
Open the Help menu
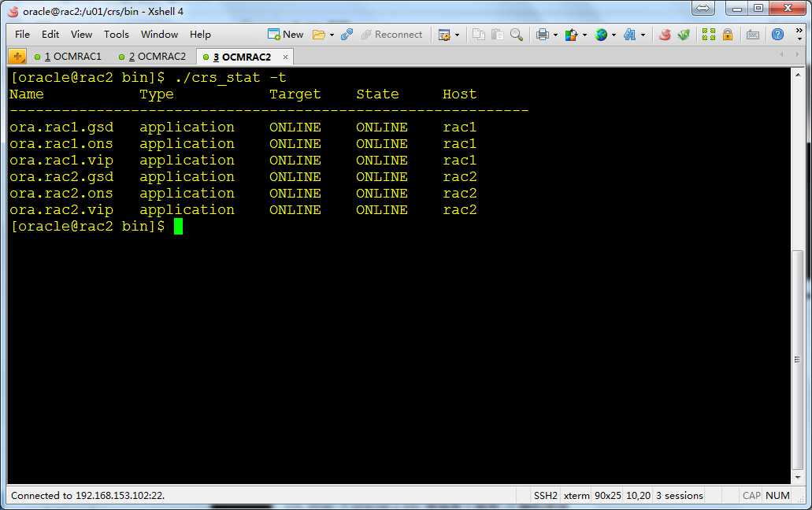tap(200, 34)
